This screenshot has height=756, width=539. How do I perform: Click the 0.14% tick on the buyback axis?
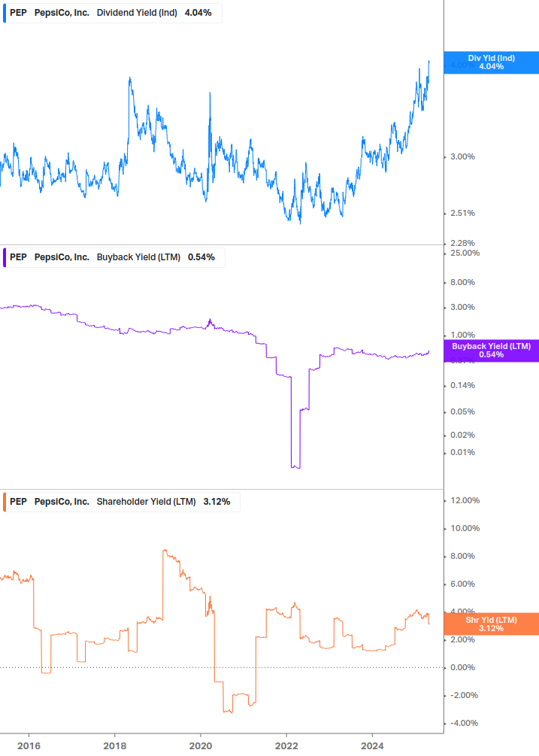462,386
